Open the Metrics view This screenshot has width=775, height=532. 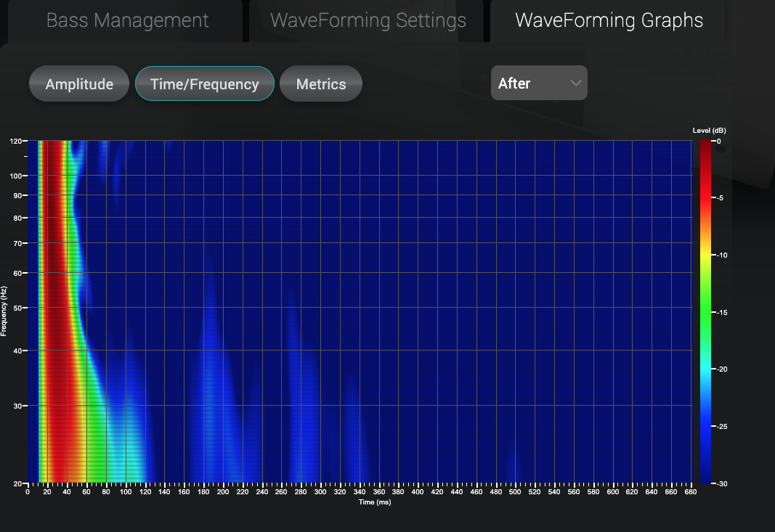click(x=321, y=84)
